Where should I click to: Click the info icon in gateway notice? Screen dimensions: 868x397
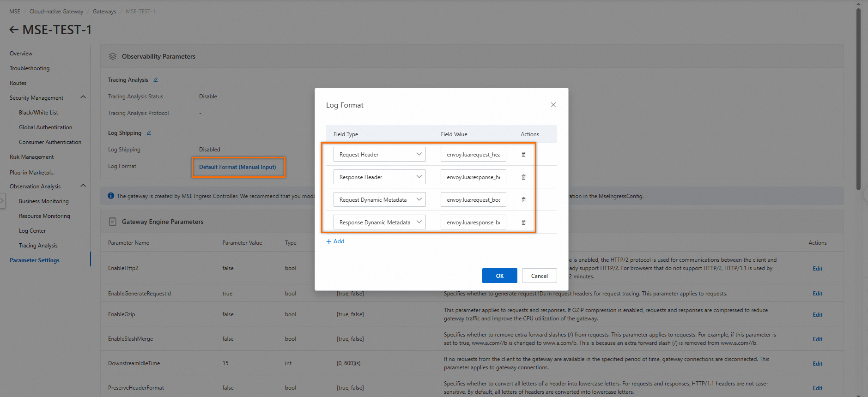pos(111,196)
